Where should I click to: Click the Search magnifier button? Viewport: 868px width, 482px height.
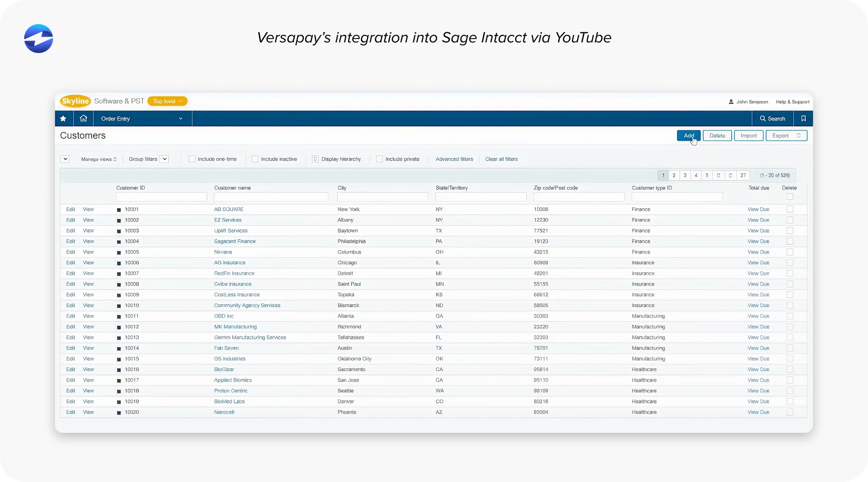point(773,119)
